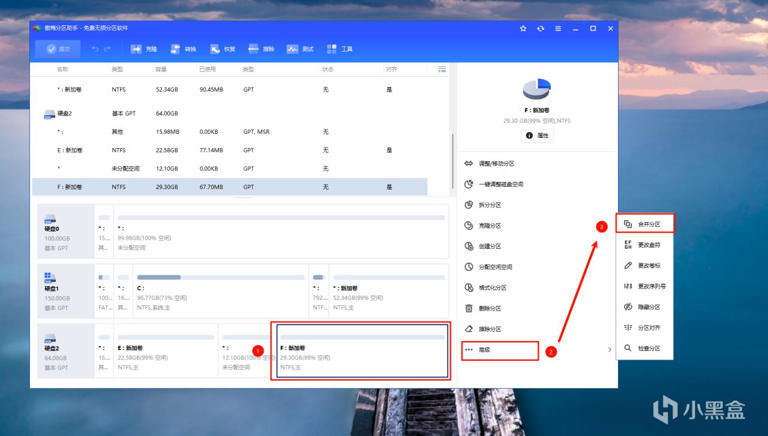Select Resize/Move Partition (调整/移动分区) icon

click(x=469, y=164)
